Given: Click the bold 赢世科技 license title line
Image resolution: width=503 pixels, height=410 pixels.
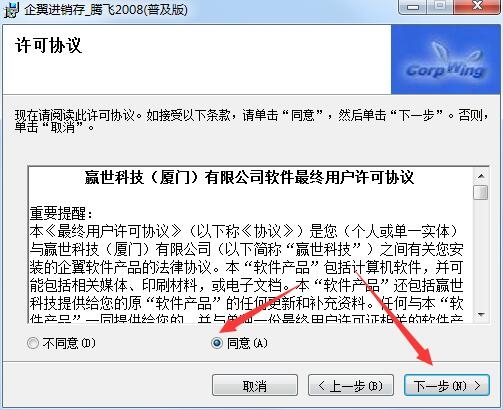Looking at the screenshot, I should click(x=249, y=177).
